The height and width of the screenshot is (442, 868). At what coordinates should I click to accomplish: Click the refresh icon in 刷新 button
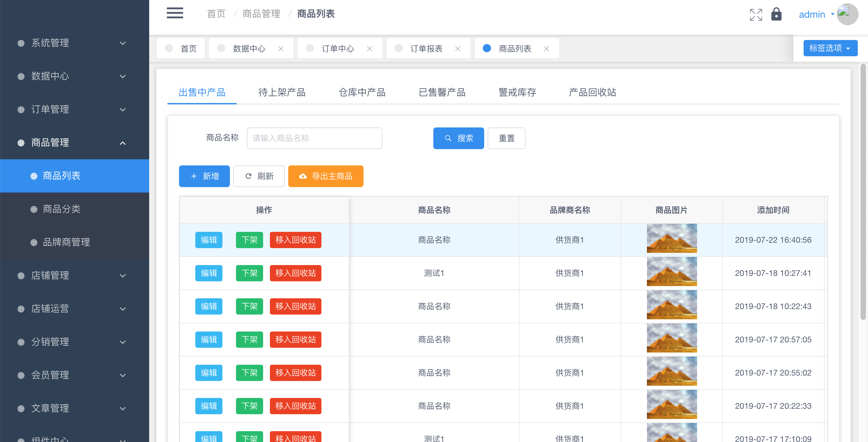(x=249, y=176)
